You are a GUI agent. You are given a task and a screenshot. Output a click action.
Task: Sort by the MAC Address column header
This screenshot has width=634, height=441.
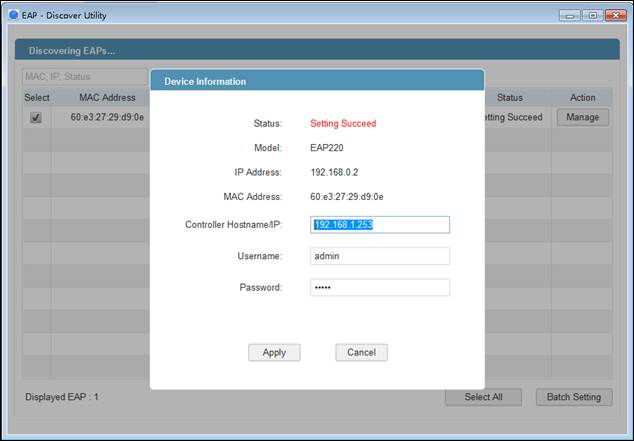pos(107,97)
